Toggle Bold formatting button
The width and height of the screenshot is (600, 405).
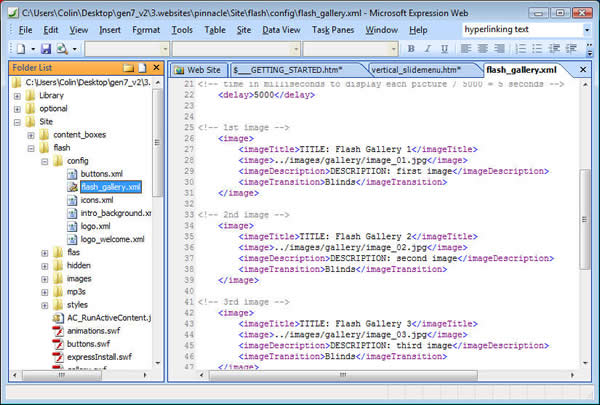411,49
